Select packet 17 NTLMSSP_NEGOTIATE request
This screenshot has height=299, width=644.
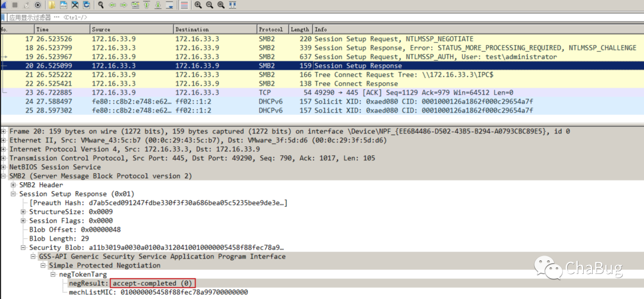click(322, 39)
